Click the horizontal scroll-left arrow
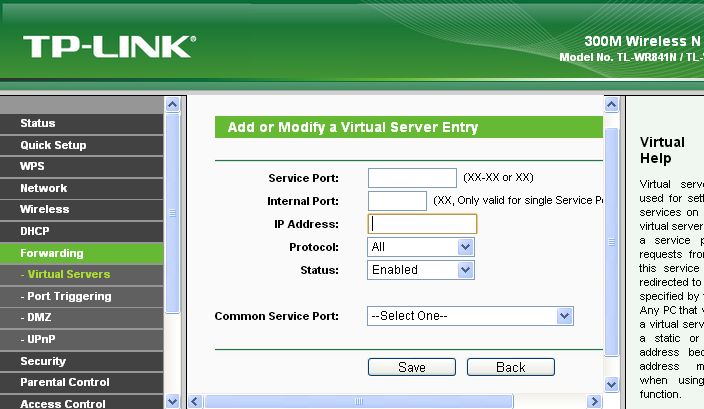This screenshot has width=704, height=409. point(195,401)
